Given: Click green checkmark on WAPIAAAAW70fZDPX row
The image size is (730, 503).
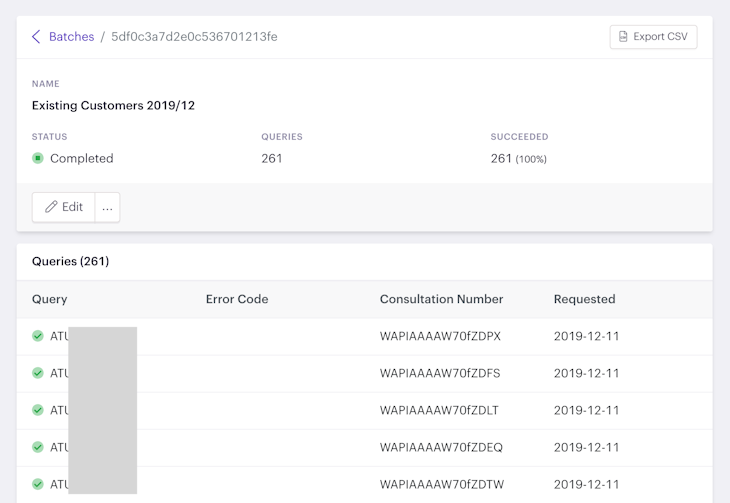Looking at the screenshot, I should point(38,336).
